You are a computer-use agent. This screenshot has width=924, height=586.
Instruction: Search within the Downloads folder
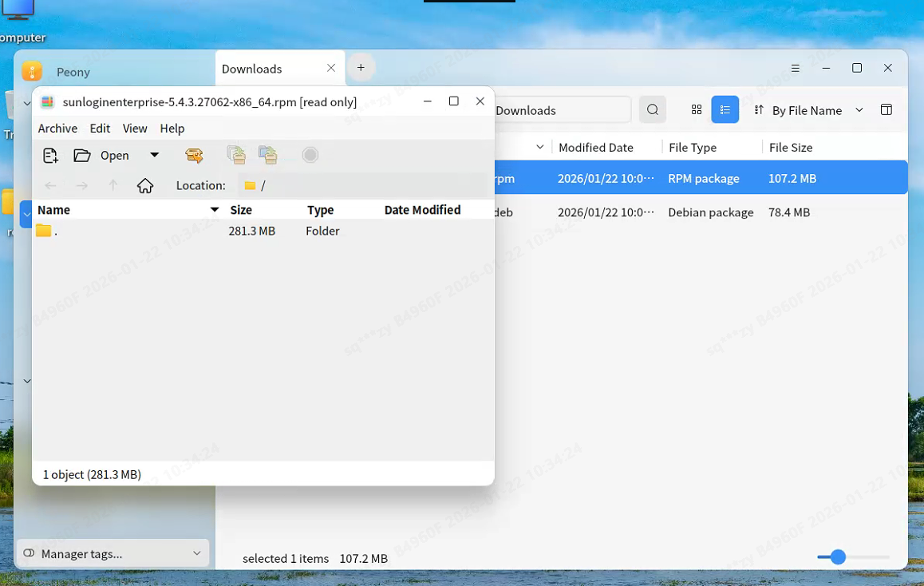[653, 109]
